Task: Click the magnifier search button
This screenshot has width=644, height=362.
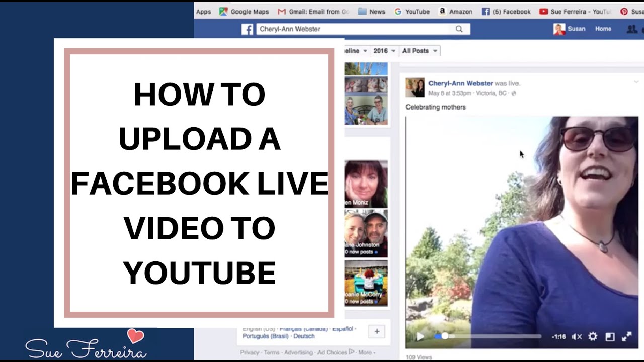Action: (459, 29)
